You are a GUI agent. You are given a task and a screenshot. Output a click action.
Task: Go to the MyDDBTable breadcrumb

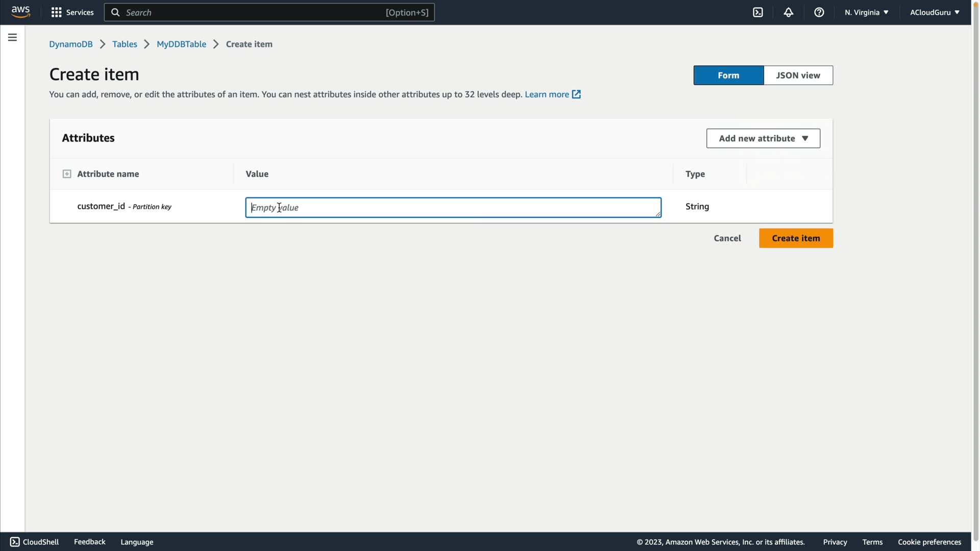pyautogui.click(x=181, y=44)
